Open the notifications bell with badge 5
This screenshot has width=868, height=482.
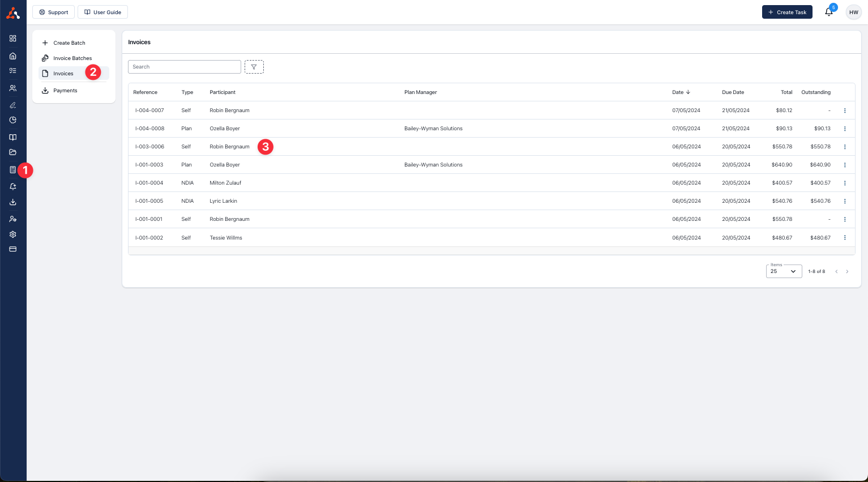pos(828,12)
